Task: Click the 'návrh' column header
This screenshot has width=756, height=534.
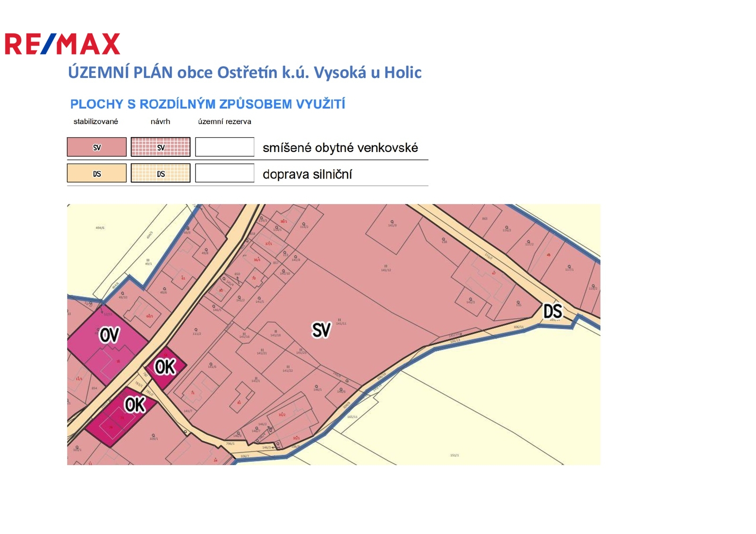Action: click(x=160, y=122)
